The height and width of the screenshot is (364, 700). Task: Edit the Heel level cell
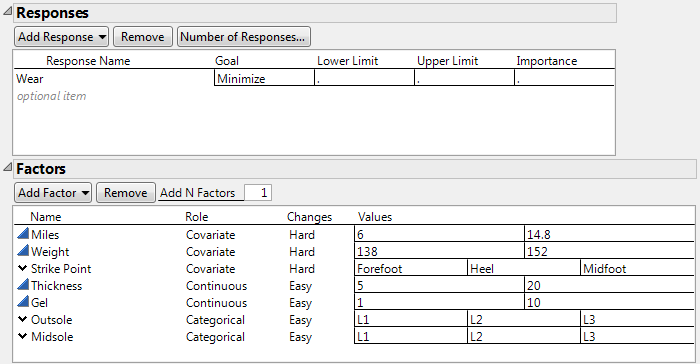524,268
